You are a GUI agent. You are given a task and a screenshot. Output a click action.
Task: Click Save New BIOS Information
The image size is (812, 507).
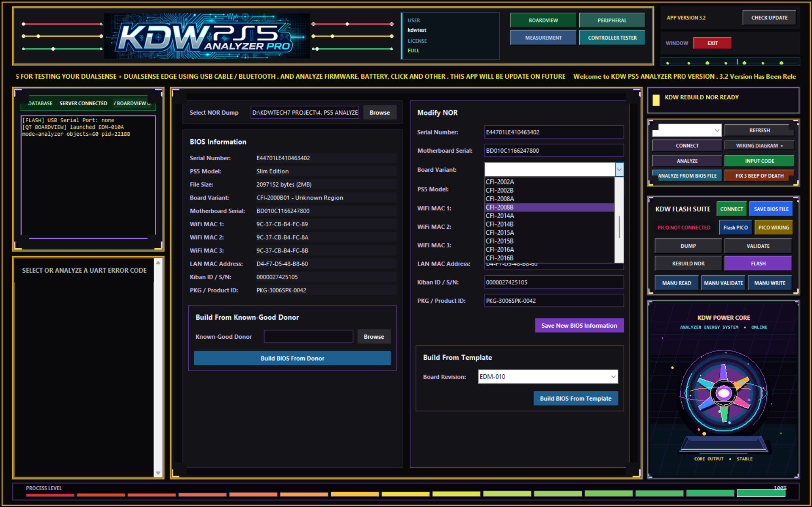[x=579, y=326]
